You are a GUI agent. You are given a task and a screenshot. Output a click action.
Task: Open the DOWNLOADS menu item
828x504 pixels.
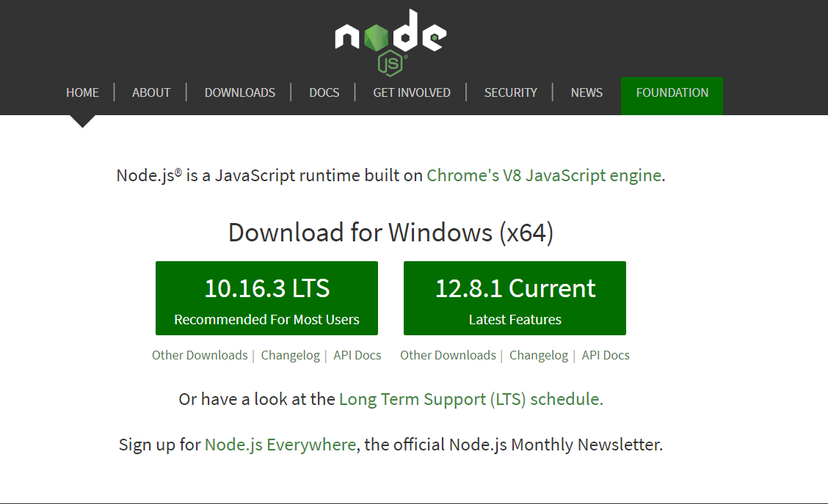pyautogui.click(x=240, y=93)
